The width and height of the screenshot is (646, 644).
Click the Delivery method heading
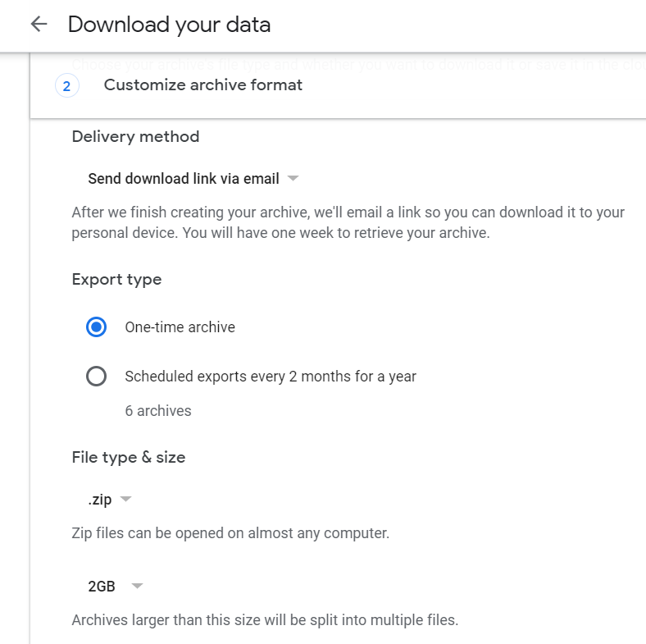135,137
